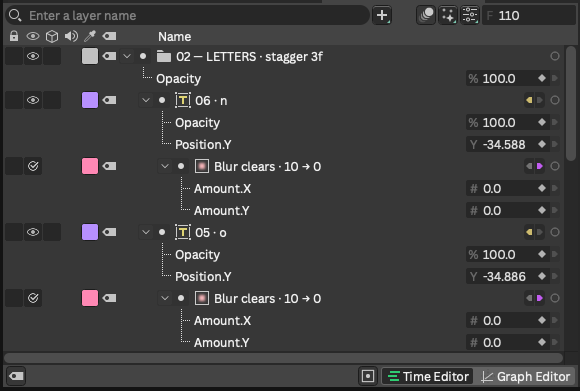Click 05 · o Position.Y value -34.886
This screenshot has width=580, height=391.
(x=503, y=276)
